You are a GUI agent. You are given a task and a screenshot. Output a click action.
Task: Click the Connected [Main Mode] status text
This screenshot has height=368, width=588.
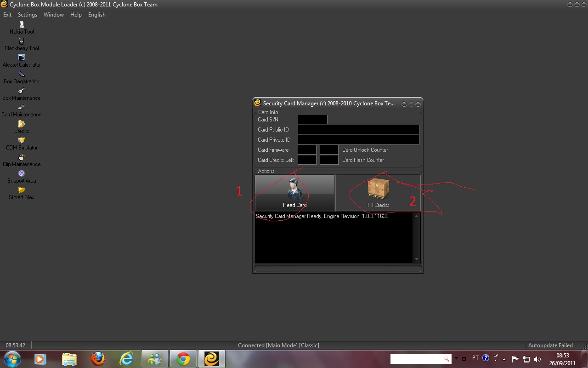278,345
